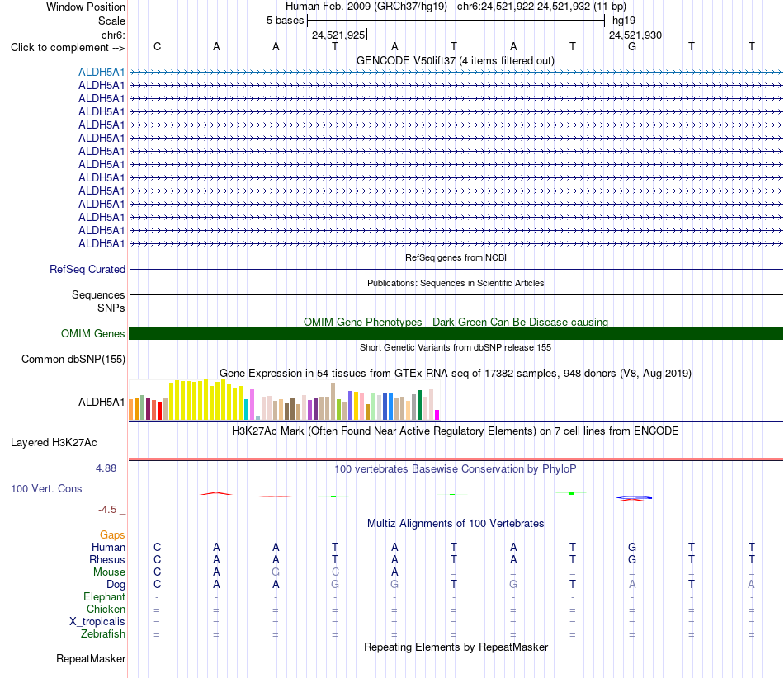
Task: Click the 24,521,925 position marker
Action: click(x=338, y=35)
